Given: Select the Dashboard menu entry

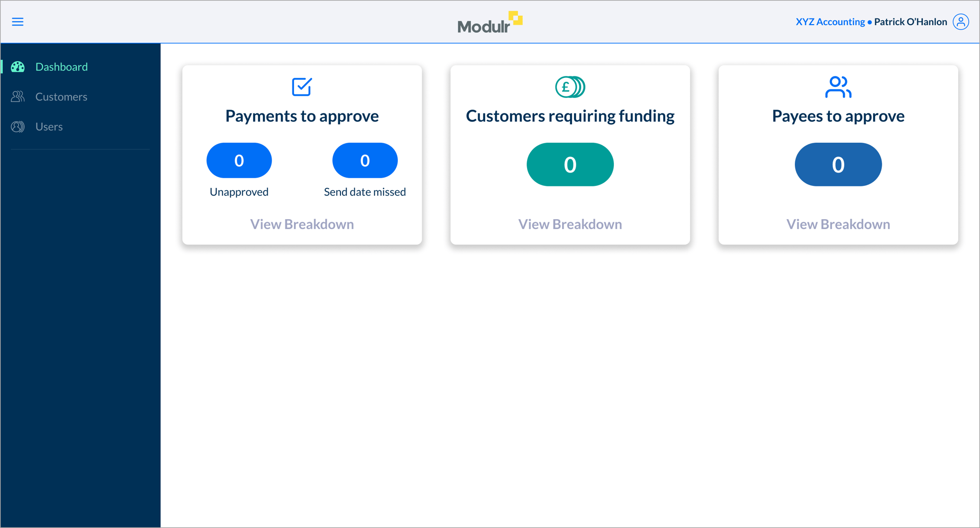Looking at the screenshot, I should pyautogui.click(x=61, y=67).
